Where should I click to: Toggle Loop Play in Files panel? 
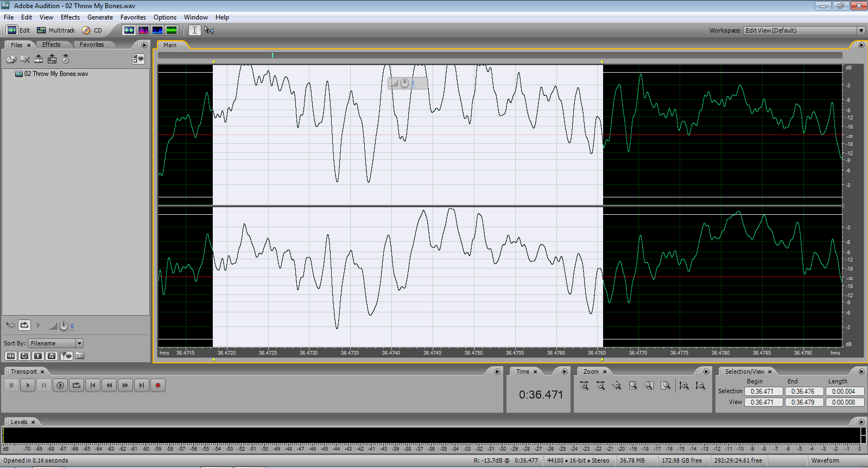click(24, 325)
